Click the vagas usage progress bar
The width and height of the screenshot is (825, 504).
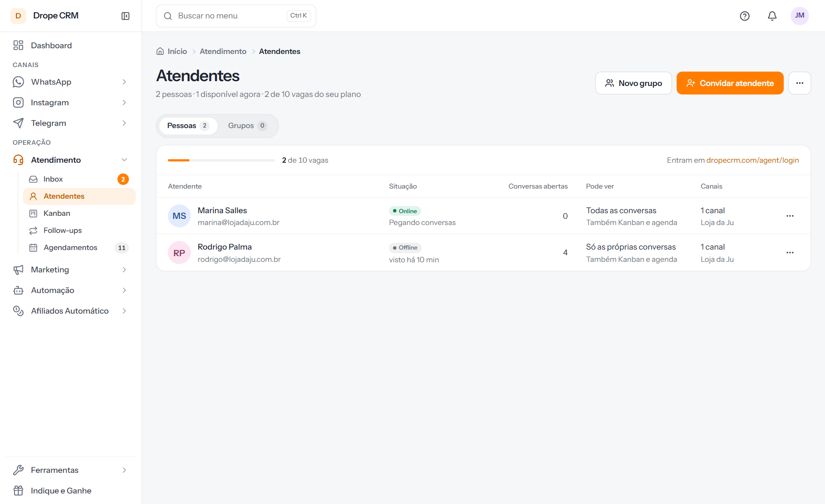pos(221,161)
